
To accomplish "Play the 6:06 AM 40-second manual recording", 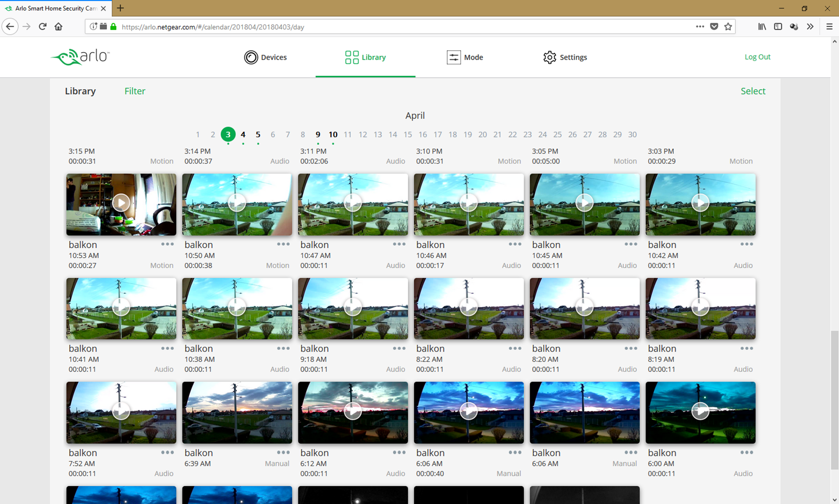I will 469,411.
